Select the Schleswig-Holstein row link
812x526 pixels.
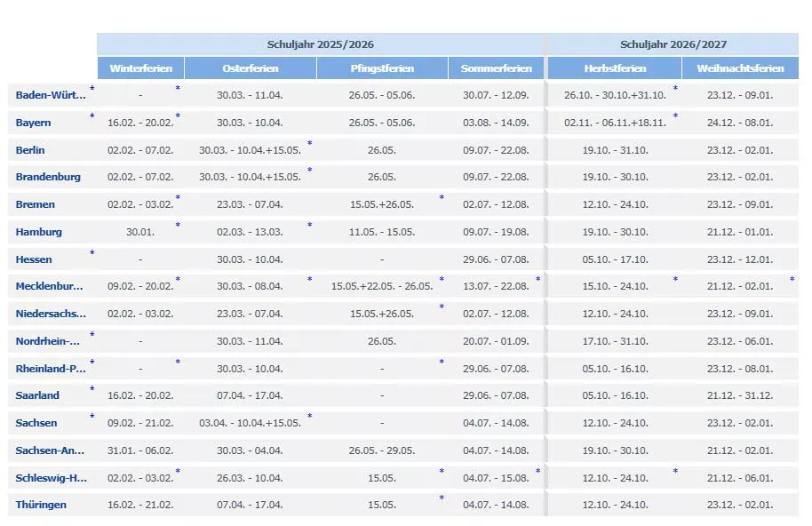(x=52, y=478)
